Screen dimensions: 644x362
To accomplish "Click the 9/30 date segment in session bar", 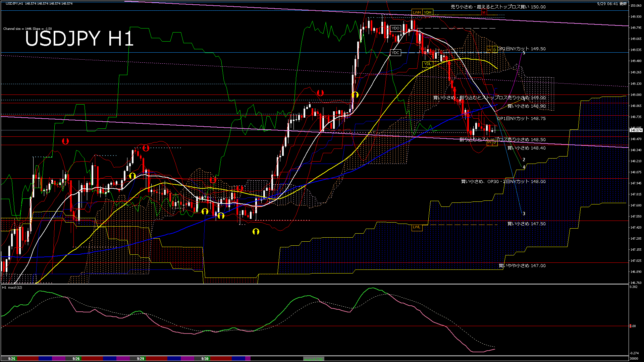I will pos(205,359).
